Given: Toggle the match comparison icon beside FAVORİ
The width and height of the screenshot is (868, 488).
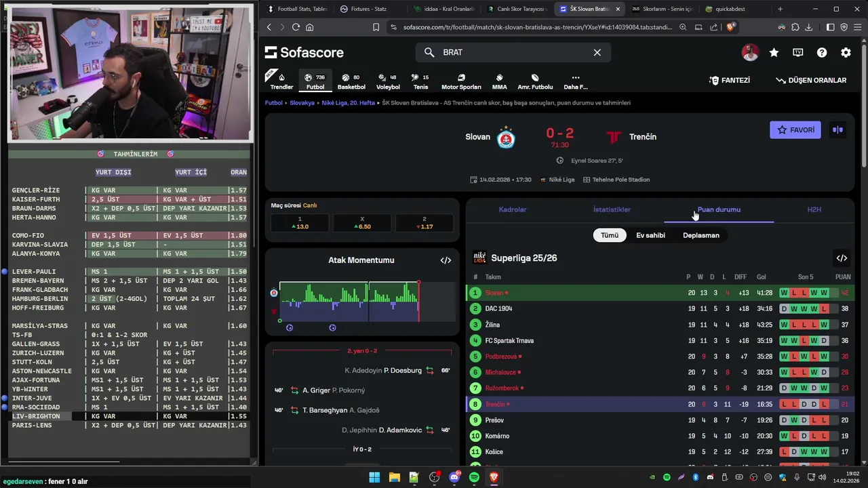Looking at the screenshot, I should click(838, 129).
